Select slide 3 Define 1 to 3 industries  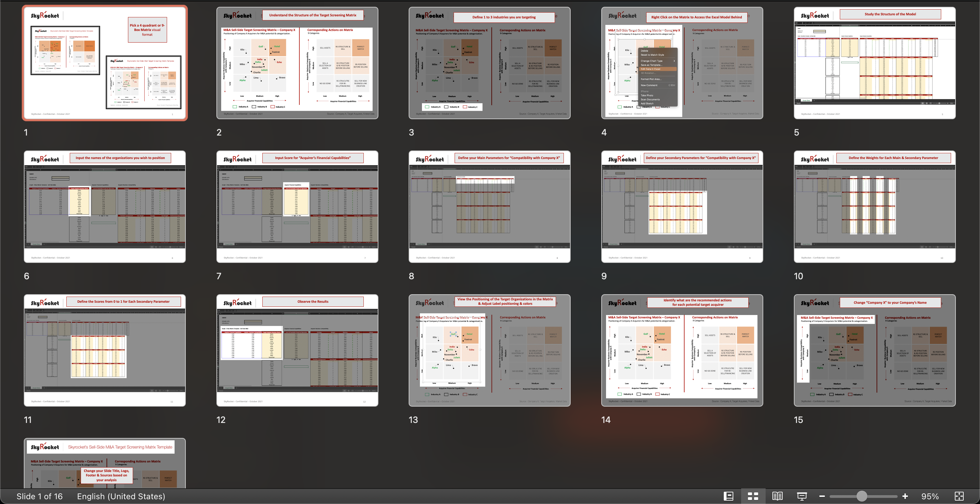click(x=490, y=63)
